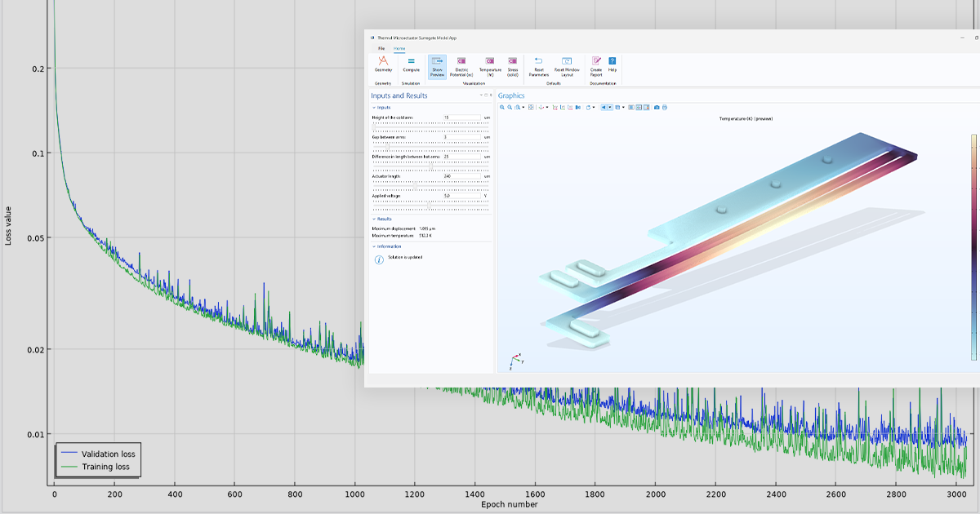The image size is (980, 514).
Task: Switch to the Home ribbon tab
Action: 399,48
